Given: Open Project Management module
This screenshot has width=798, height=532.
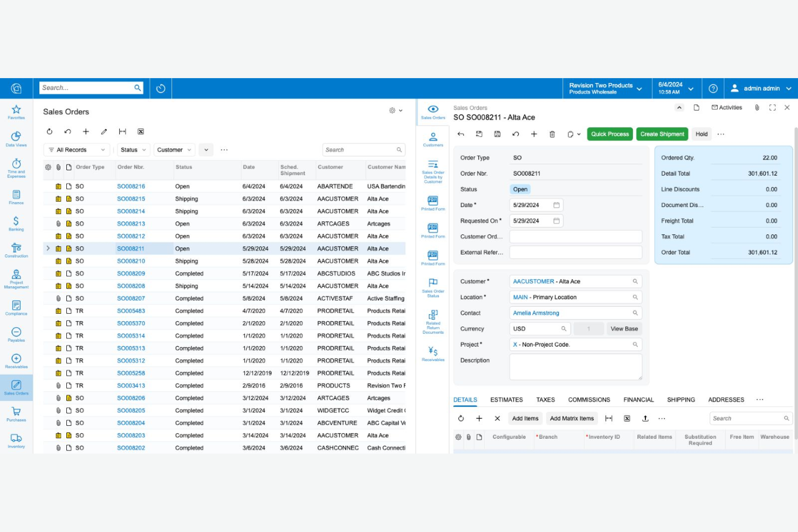Looking at the screenshot, I should (16, 280).
